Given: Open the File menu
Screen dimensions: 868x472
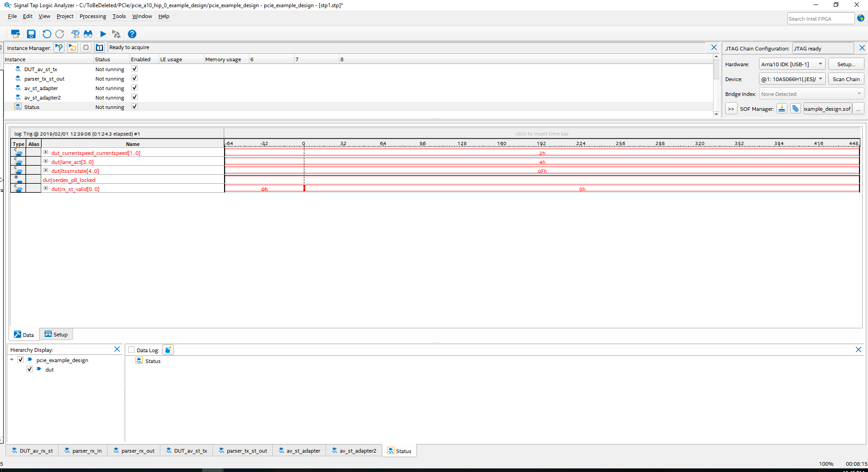Looking at the screenshot, I should point(12,16).
